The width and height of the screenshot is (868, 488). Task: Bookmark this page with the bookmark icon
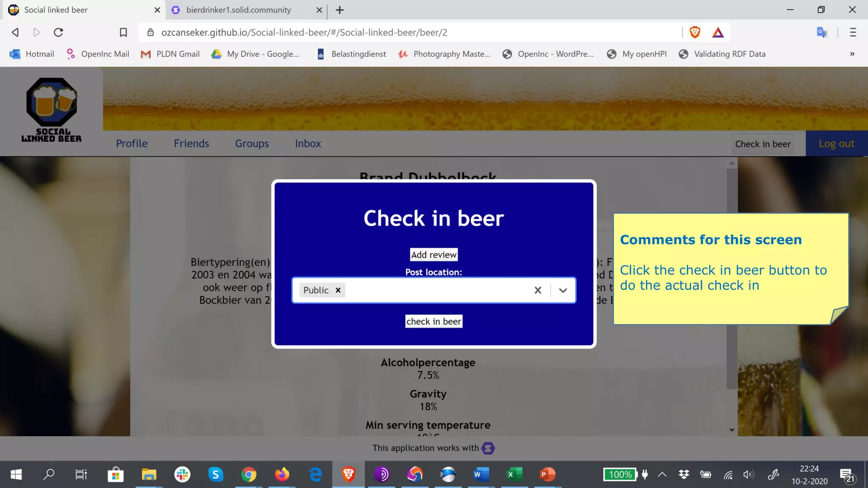tap(123, 32)
